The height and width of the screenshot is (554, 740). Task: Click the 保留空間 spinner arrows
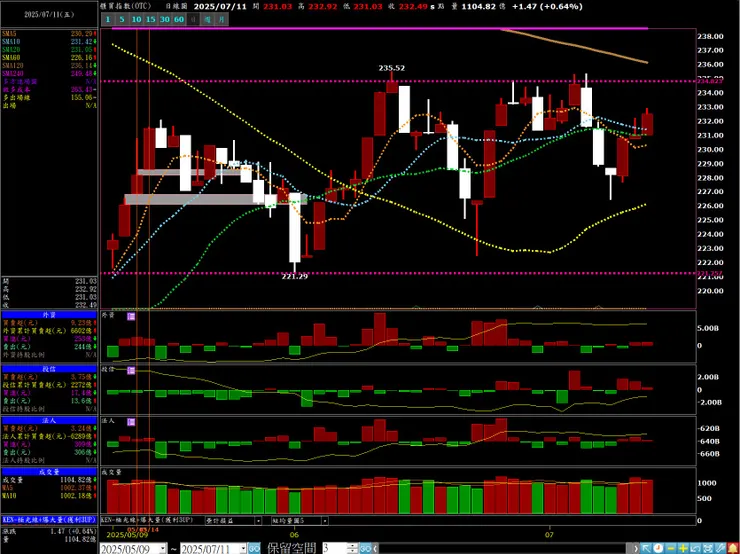(x=353, y=549)
